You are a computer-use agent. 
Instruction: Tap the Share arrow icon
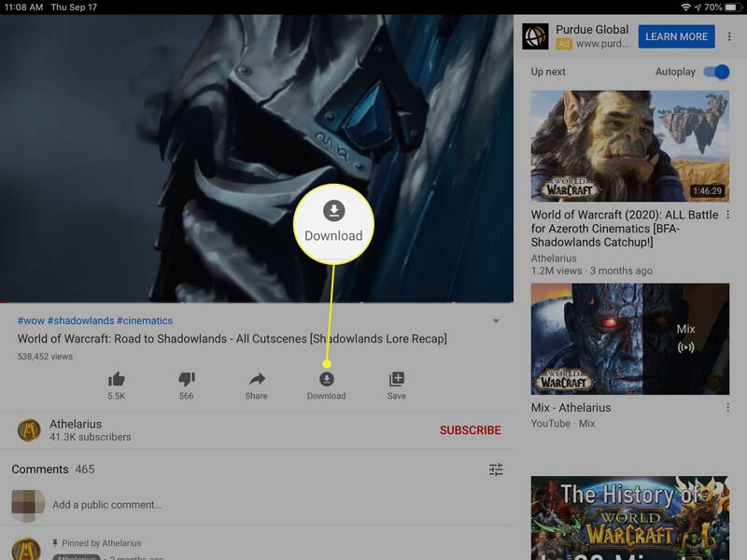[256, 379]
